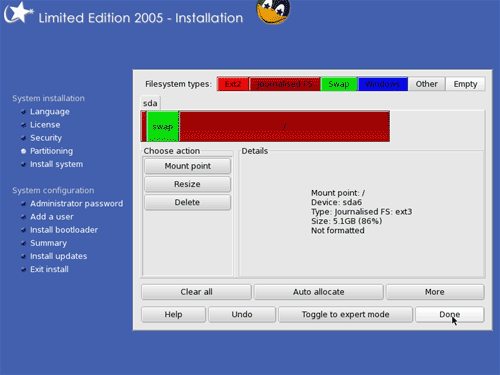Click the Resize action button
500x375 pixels.
click(x=187, y=184)
